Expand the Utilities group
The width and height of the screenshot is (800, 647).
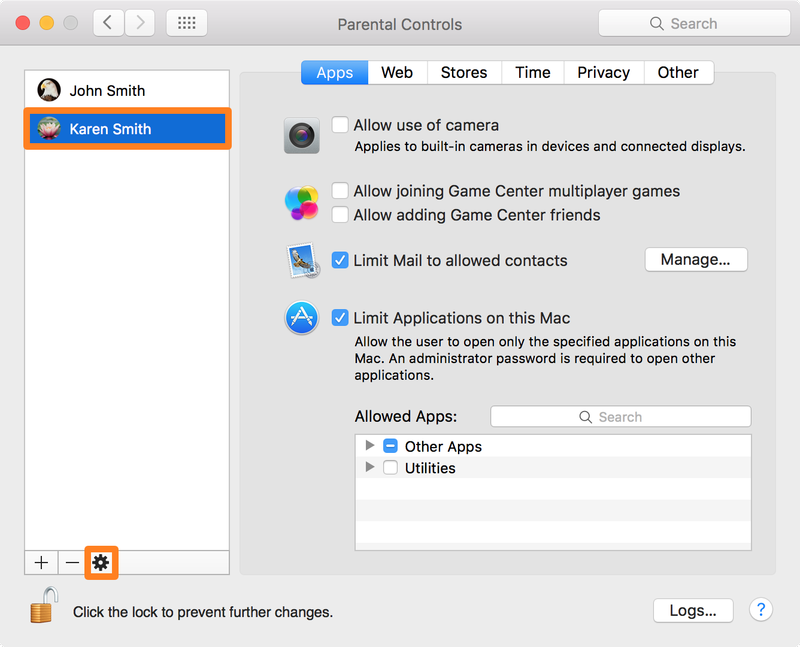point(370,467)
